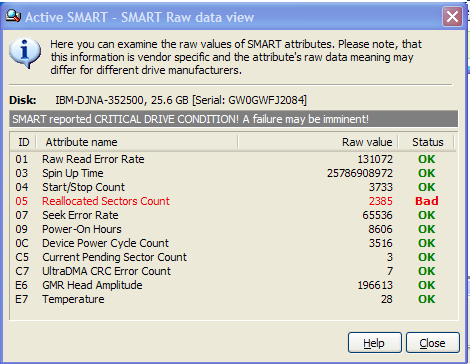This screenshot has height=364, width=470.
Task: Click the attribute ID 0C
Action: click(22, 243)
